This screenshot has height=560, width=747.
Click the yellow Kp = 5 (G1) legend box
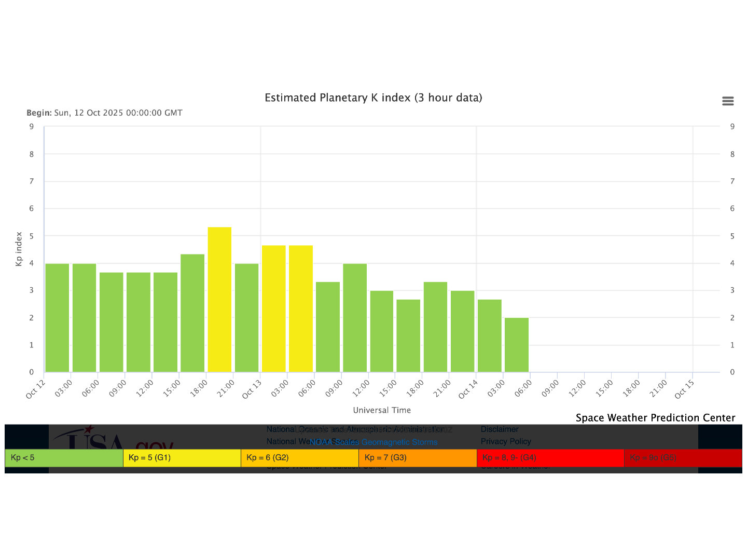point(182,458)
